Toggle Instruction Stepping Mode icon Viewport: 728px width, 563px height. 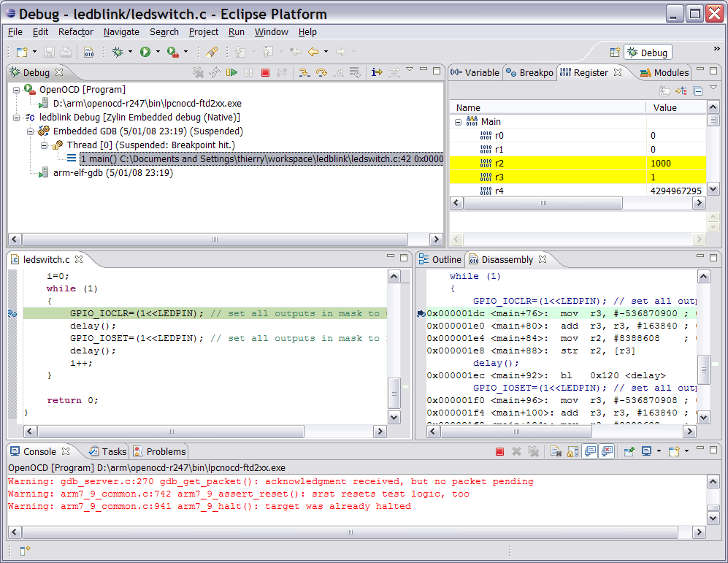[x=377, y=72]
